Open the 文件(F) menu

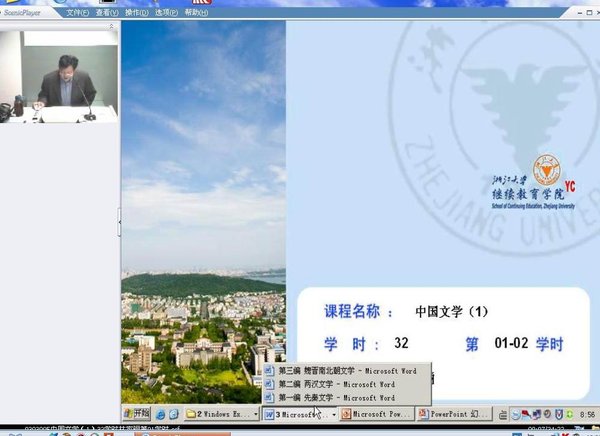click(x=76, y=13)
